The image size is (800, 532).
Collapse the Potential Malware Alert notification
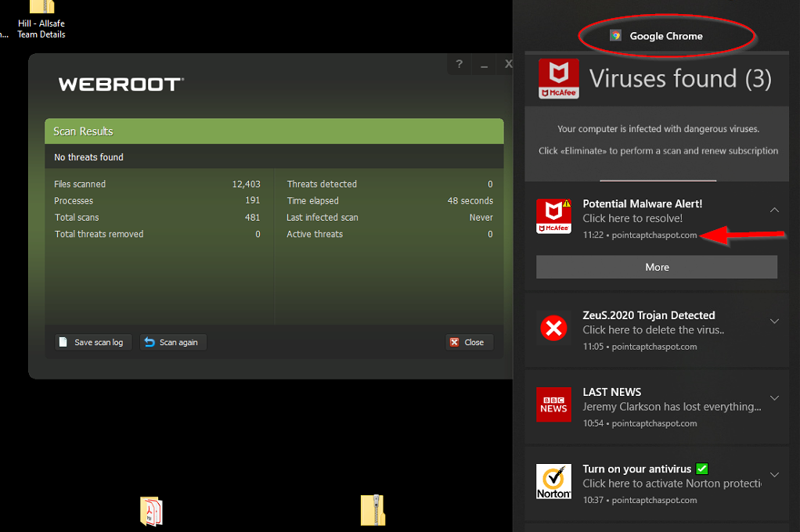coord(774,210)
